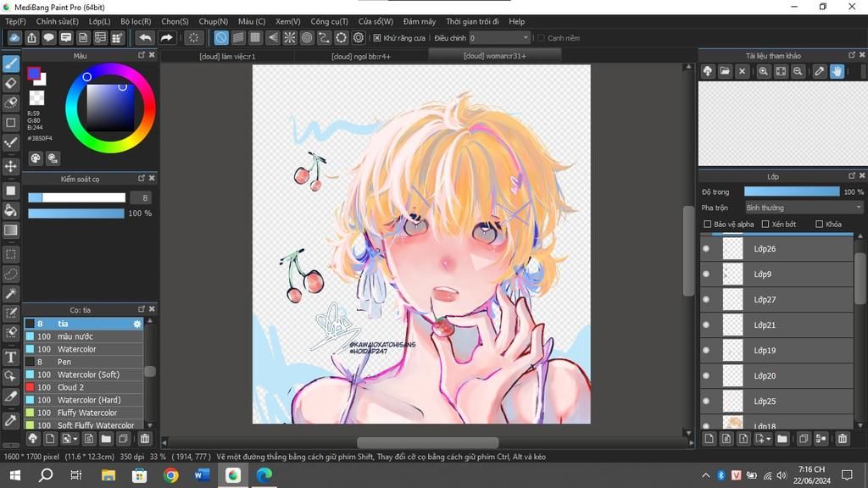Hide layer Lớp9
Screen dimensions: 868x488
(706, 274)
